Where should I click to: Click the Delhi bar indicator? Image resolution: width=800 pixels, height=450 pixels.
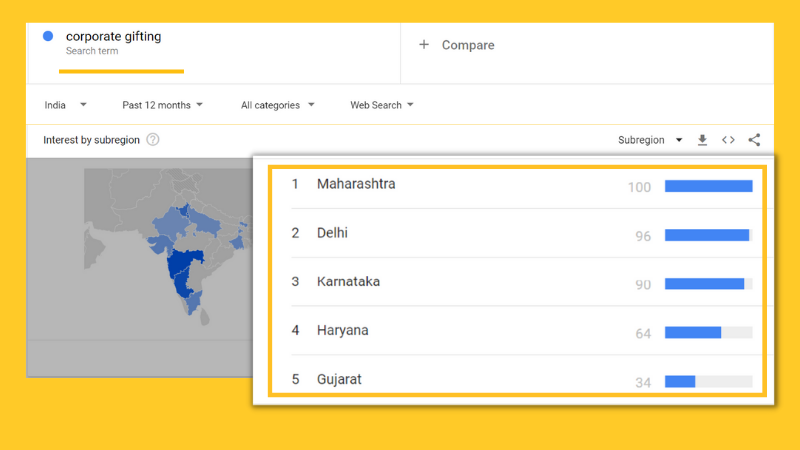707,235
